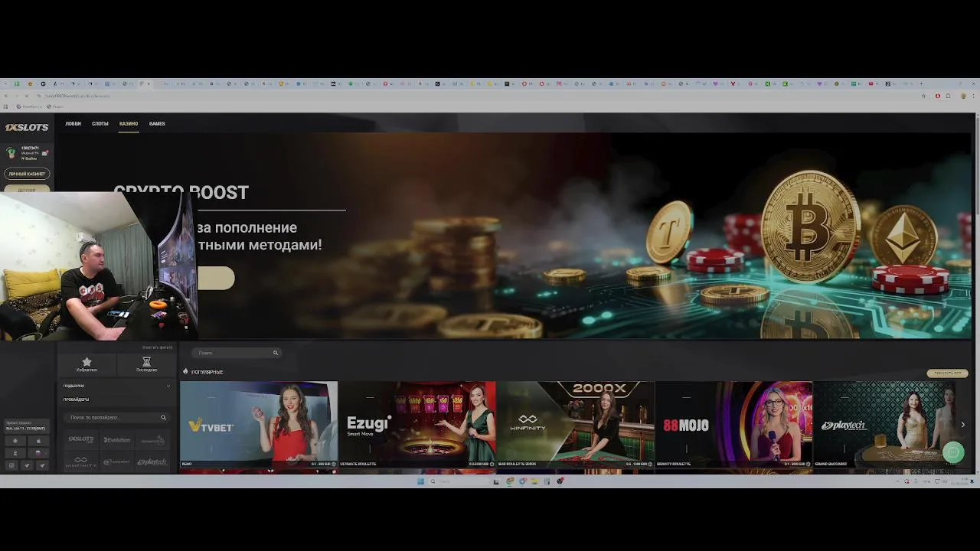
Task: Focus the provider search field
Action: [x=116, y=417]
